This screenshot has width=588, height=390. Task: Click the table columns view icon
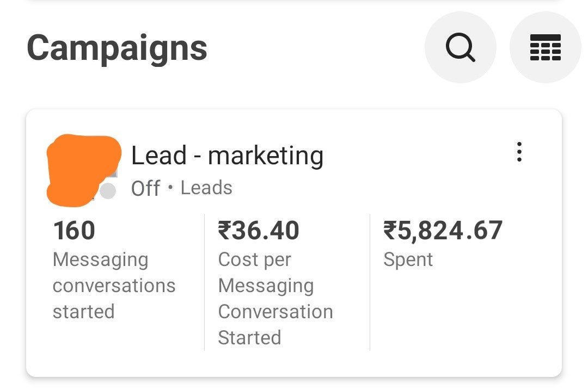[545, 48]
